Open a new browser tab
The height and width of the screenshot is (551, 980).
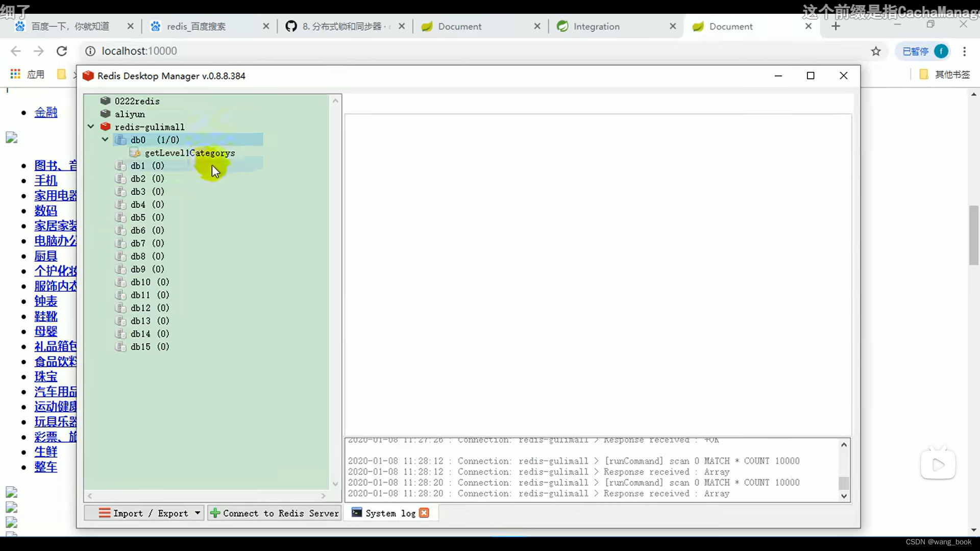(x=836, y=26)
